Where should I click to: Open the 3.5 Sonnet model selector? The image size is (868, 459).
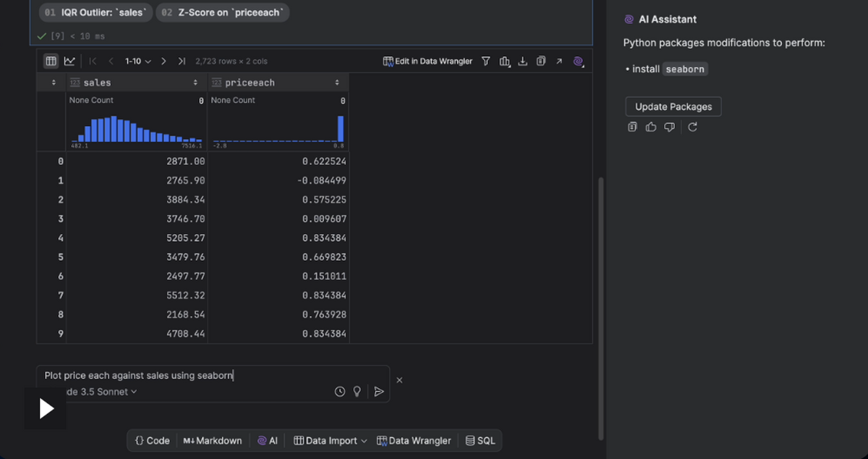coord(101,392)
